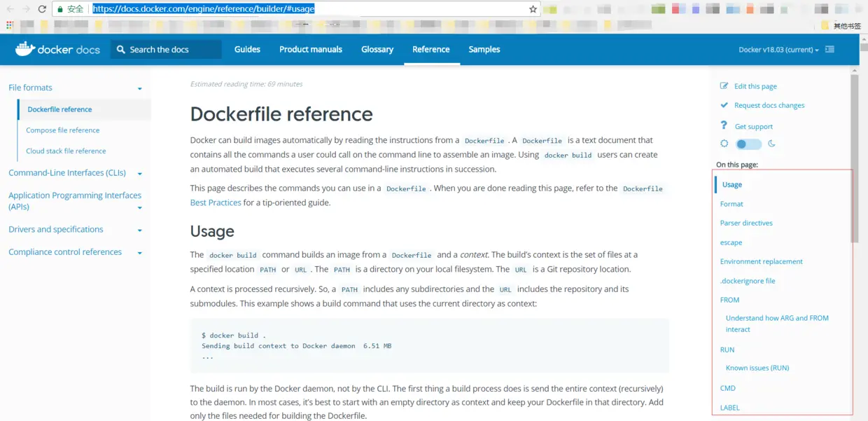
Task: Click the Get support link
Action: tap(754, 127)
